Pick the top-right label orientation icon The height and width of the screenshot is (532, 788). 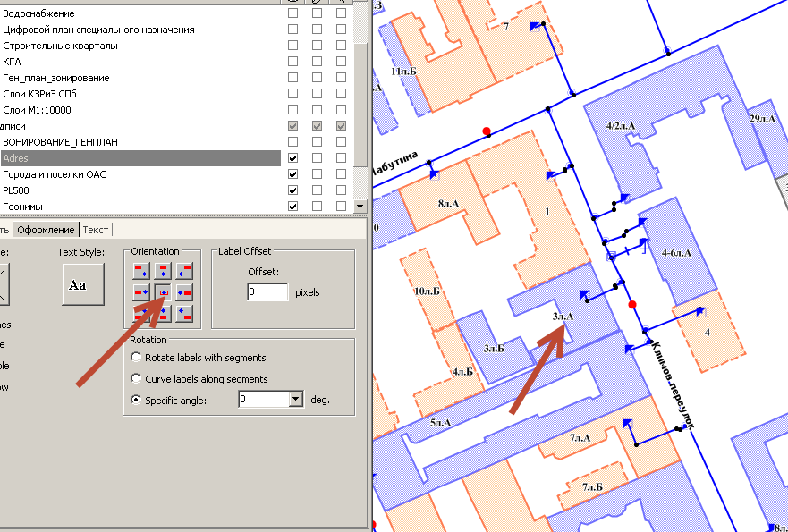click(184, 271)
